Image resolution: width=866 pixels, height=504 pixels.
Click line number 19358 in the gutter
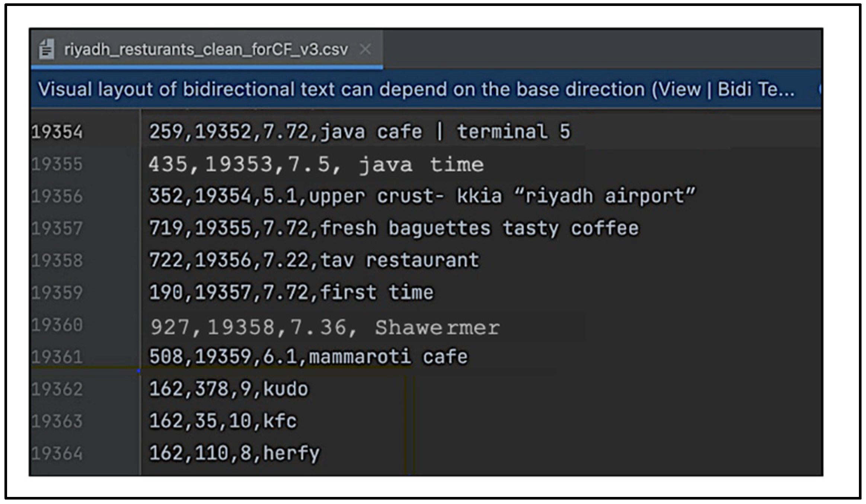coord(57,260)
